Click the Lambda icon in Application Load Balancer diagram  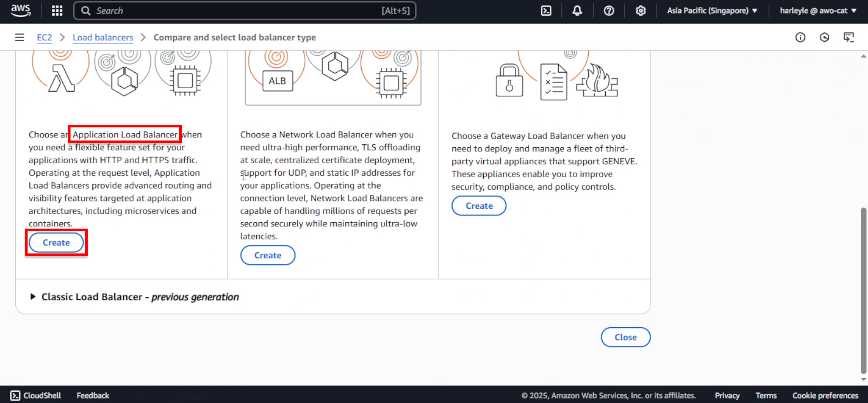pyautogui.click(x=61, y=78)
